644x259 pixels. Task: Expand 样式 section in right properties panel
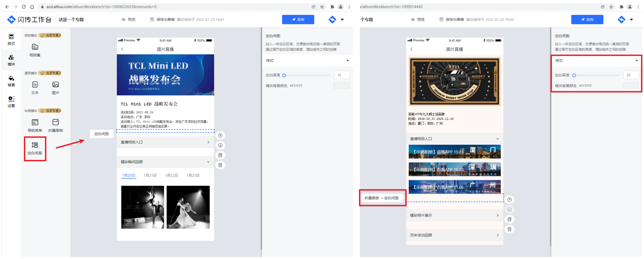596,61
